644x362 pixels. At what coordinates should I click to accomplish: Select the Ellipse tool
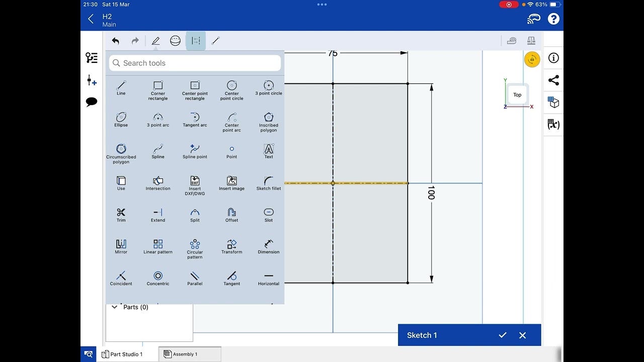pos(121,120)
